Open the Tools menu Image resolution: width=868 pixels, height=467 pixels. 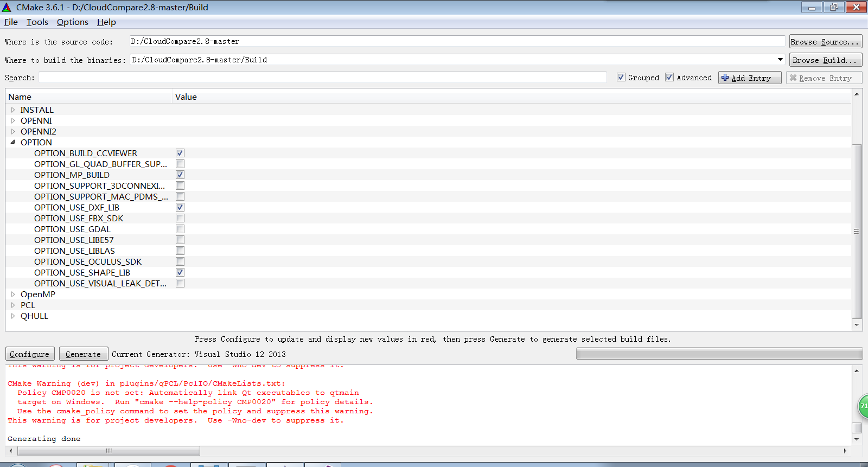click(37, 22)
